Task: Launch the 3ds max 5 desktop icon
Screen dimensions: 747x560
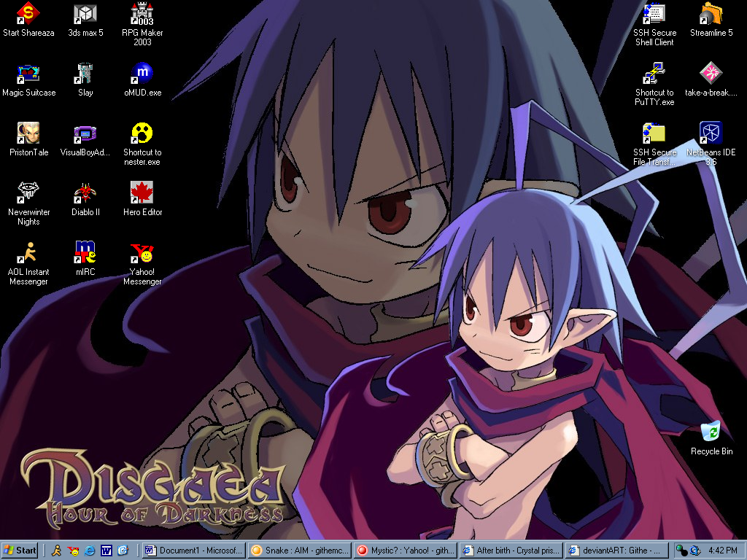Action: click(x=85, y=15)
